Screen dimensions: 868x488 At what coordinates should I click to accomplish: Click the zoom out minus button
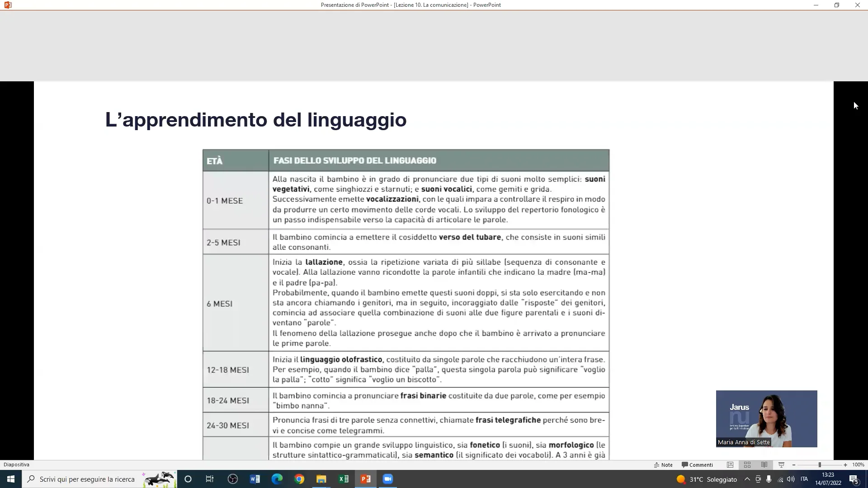click(x=794, y=465)
